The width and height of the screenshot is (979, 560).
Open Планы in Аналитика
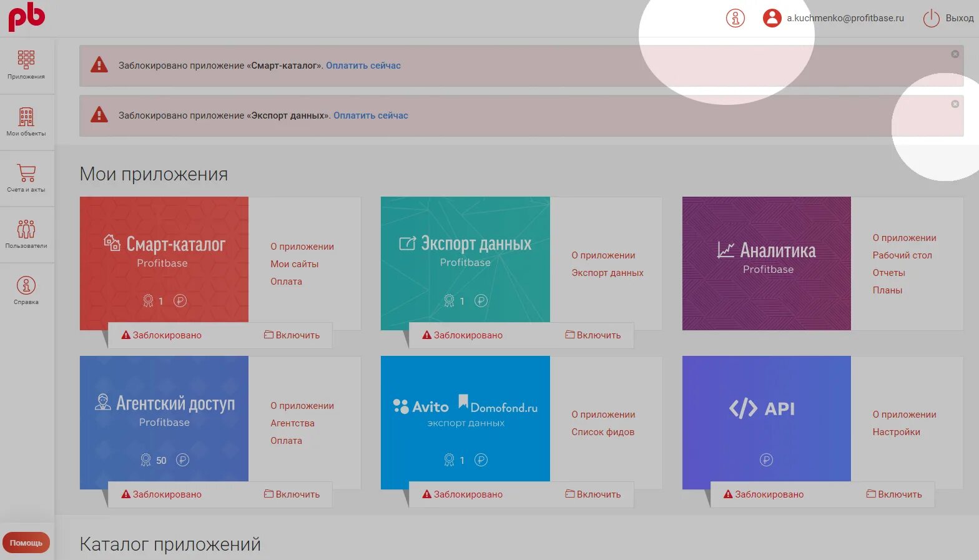(x=887, y=290)
